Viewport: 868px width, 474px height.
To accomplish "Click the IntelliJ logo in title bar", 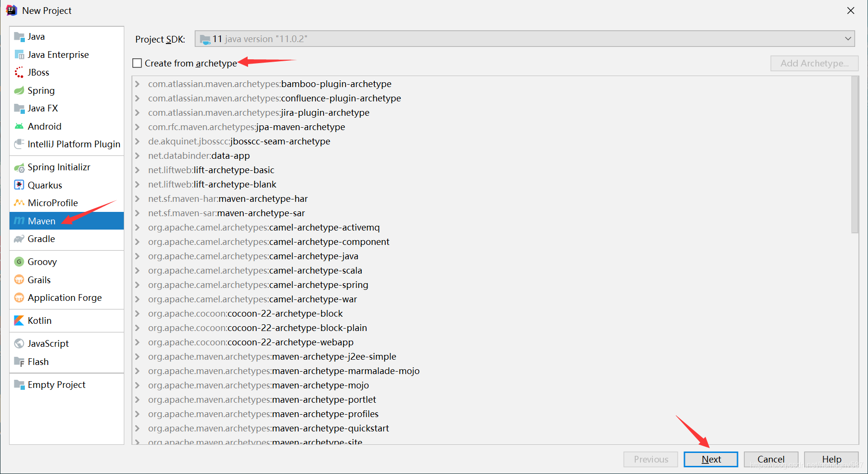I will (11, 11).
